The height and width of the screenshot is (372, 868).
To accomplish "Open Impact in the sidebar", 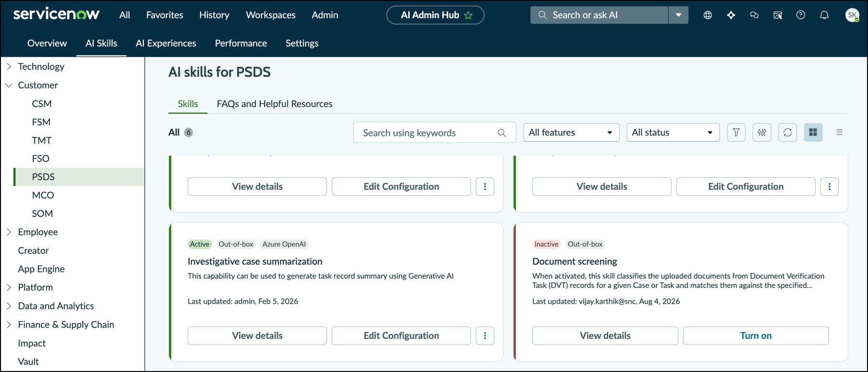I will pyautogui.click(x=32, y=344).
